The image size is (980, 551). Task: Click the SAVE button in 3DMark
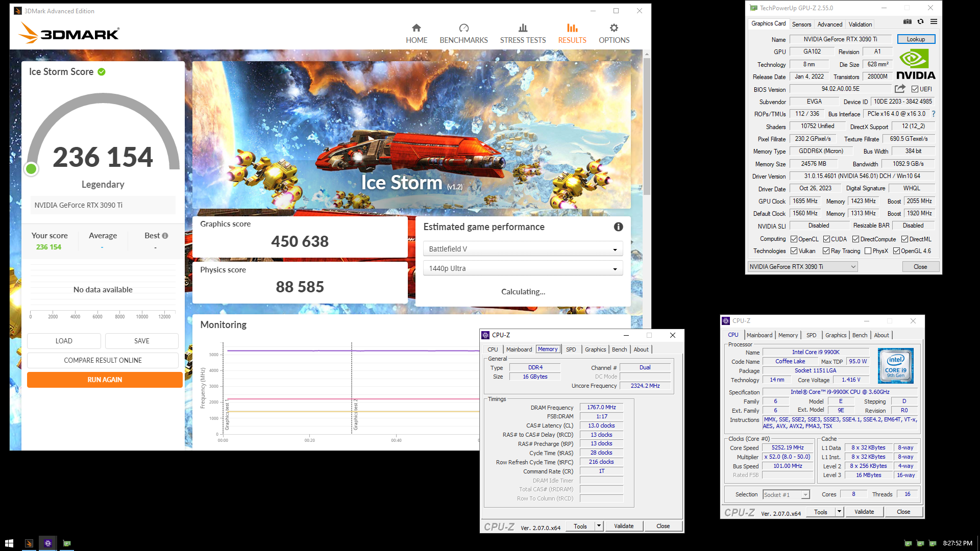coord(142,341)
